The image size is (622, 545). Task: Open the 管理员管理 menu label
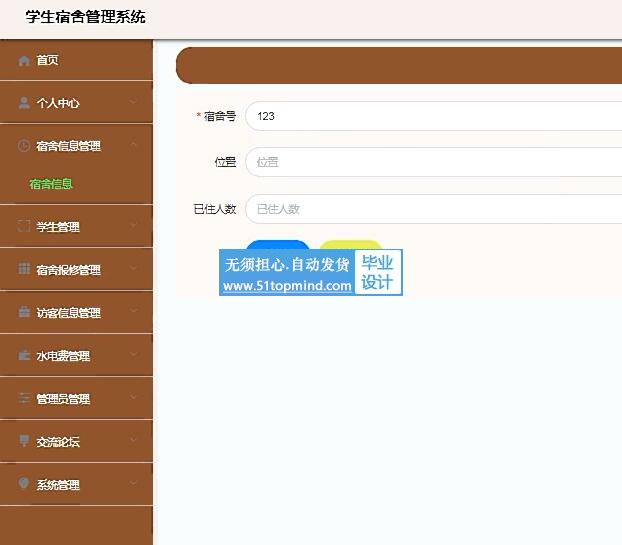coord(63,399)
